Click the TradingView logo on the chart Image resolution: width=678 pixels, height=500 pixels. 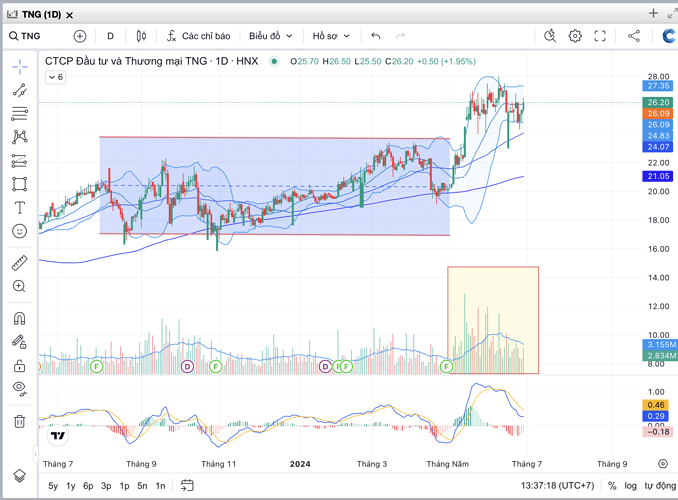58,435
